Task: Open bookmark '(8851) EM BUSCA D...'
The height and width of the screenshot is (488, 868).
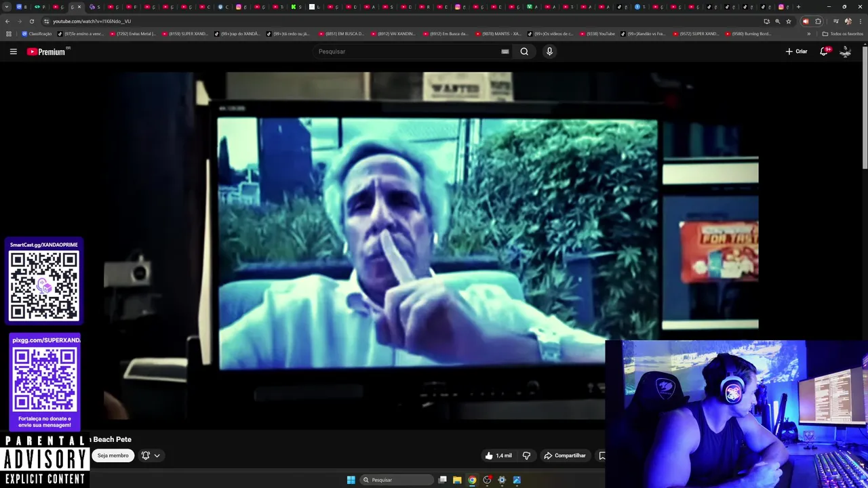Action: [341, 33]
